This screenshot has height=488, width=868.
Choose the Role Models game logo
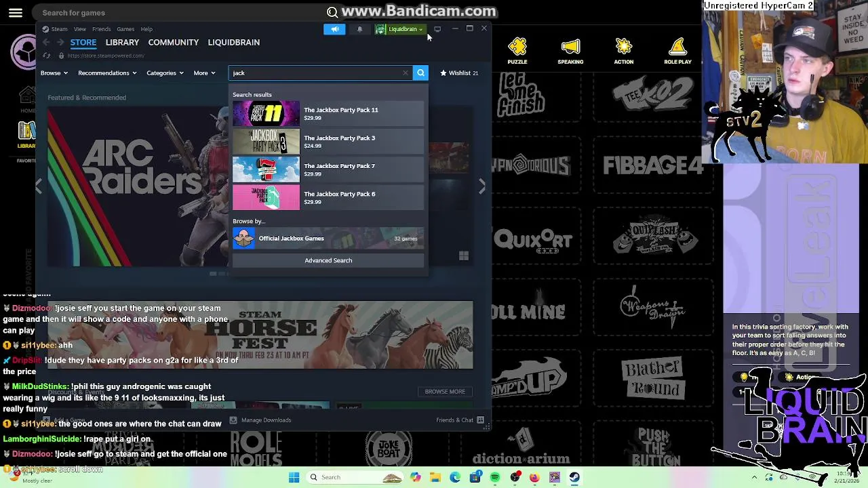pos(256,448)
